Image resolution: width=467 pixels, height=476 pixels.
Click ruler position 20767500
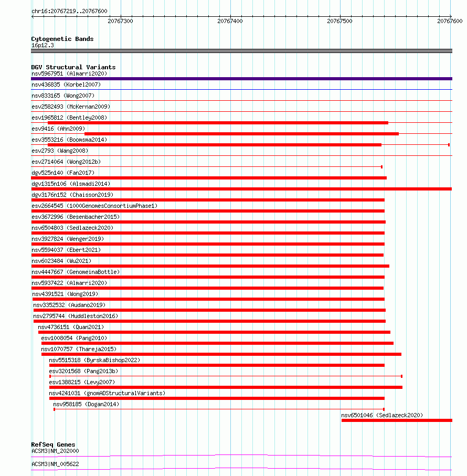(x=339, y=21)
